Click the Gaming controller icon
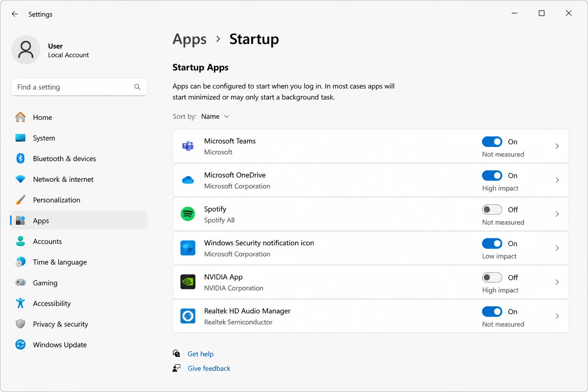Screen dimensions: 588x392 (x=20, y=283)
